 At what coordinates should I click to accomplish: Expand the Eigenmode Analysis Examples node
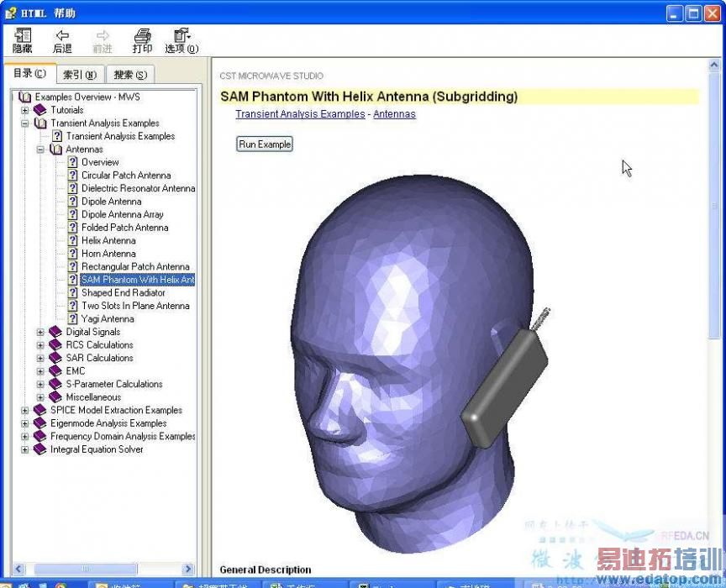25,423
